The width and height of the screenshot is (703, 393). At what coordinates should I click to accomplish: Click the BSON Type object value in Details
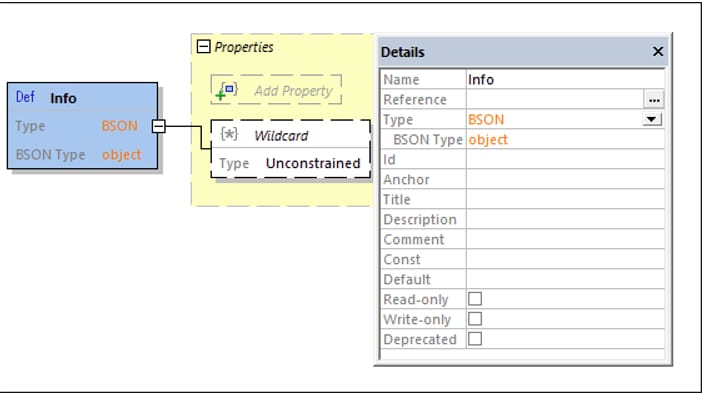(x=488, y=140)
